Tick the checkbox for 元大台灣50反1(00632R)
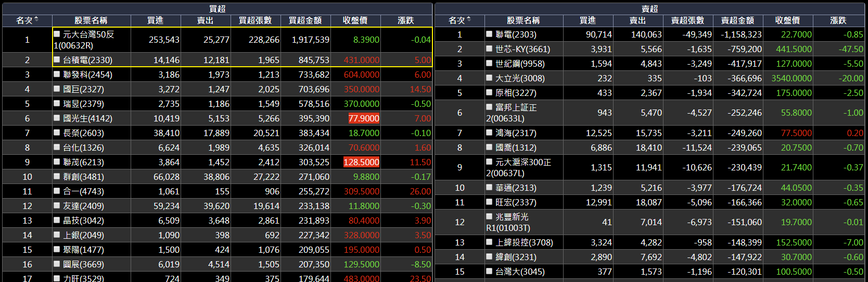 click(x=57, y=34)
